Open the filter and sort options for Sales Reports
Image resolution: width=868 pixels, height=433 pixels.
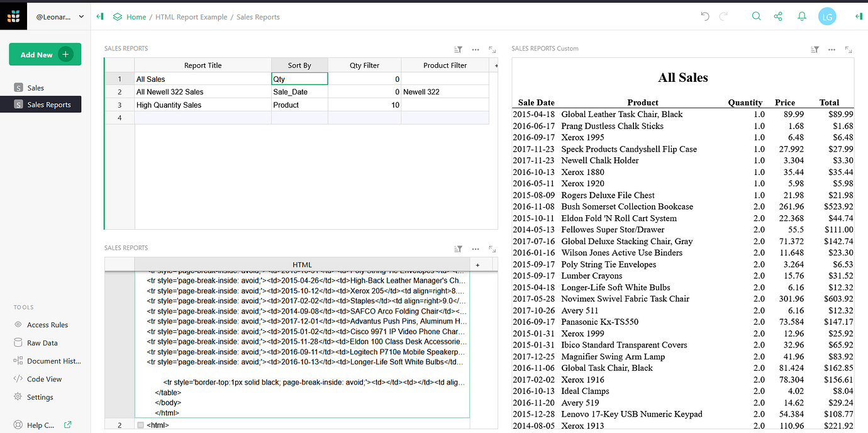(x=458, y=49)
